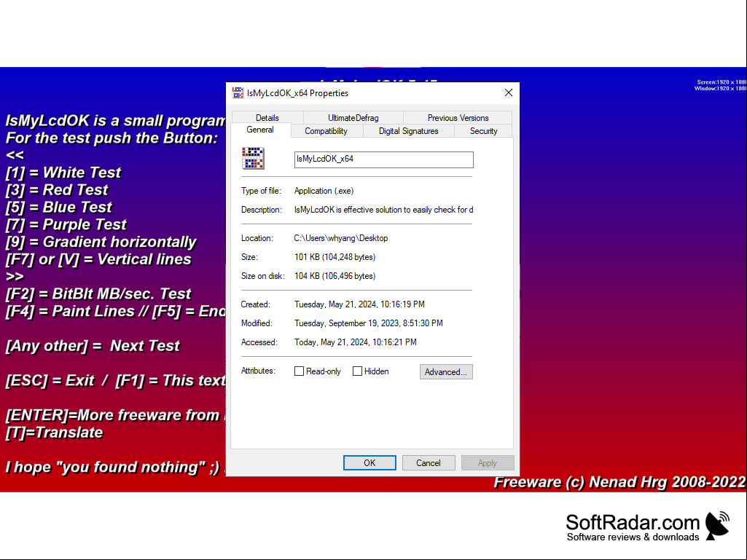View the Digital Signatures tab
747x560 pixels.
(x=409, y=131)
